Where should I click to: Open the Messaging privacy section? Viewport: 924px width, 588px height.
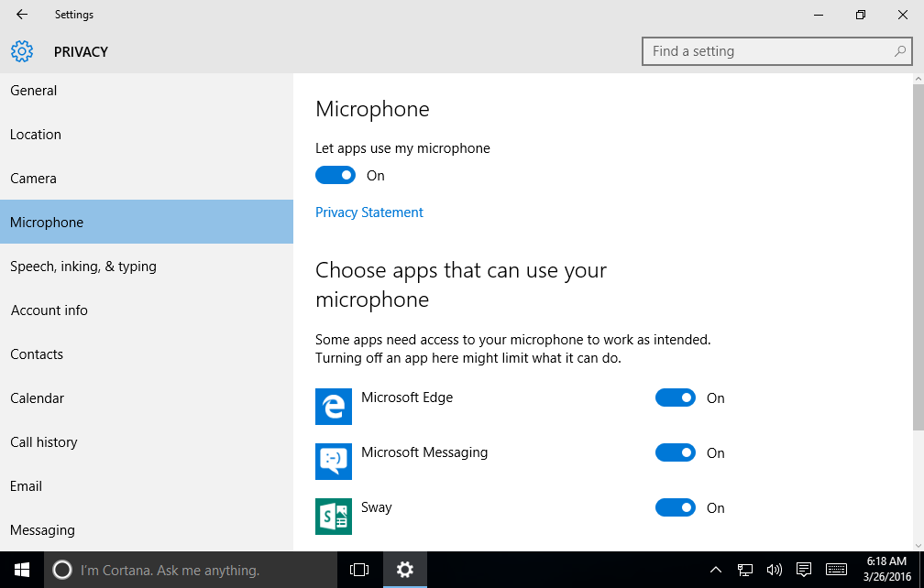point(146,529)
